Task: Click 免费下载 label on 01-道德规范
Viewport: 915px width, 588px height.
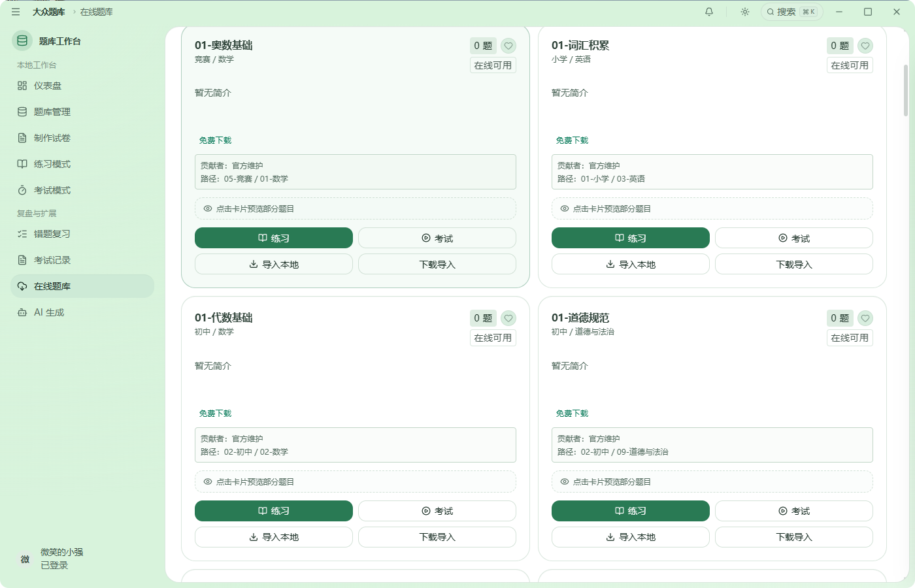Action: click(x=572, y=414)
